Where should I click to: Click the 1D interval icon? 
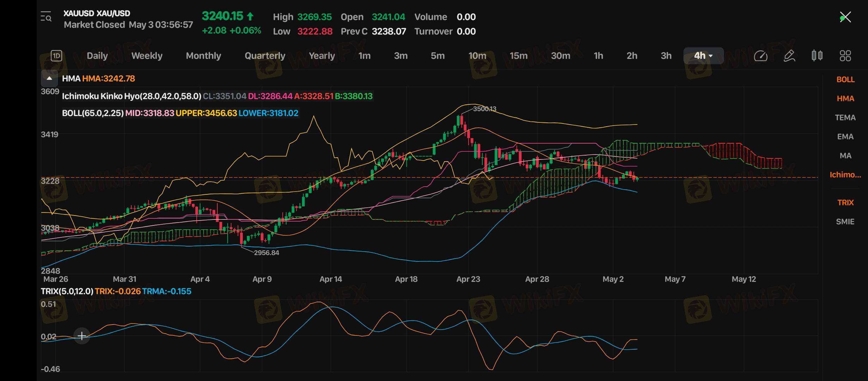coord(56,56)
